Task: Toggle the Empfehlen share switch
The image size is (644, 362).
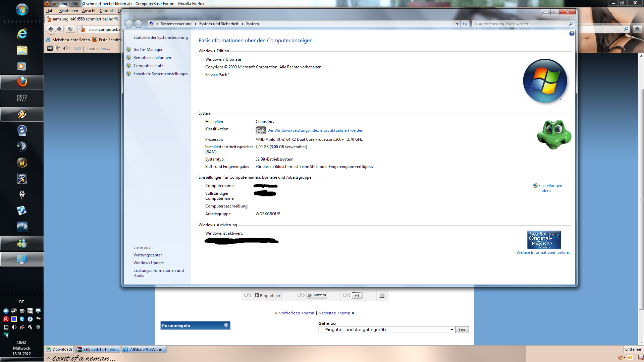Action: (x=248, y=295)
